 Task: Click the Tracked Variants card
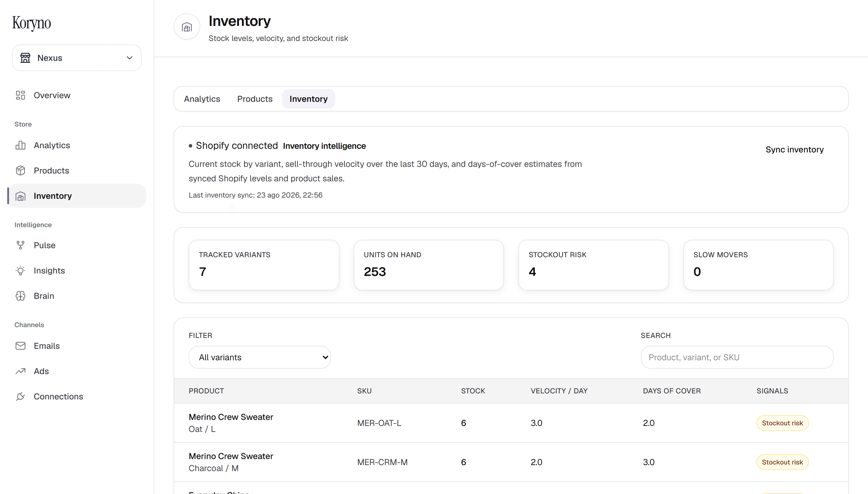264,265
